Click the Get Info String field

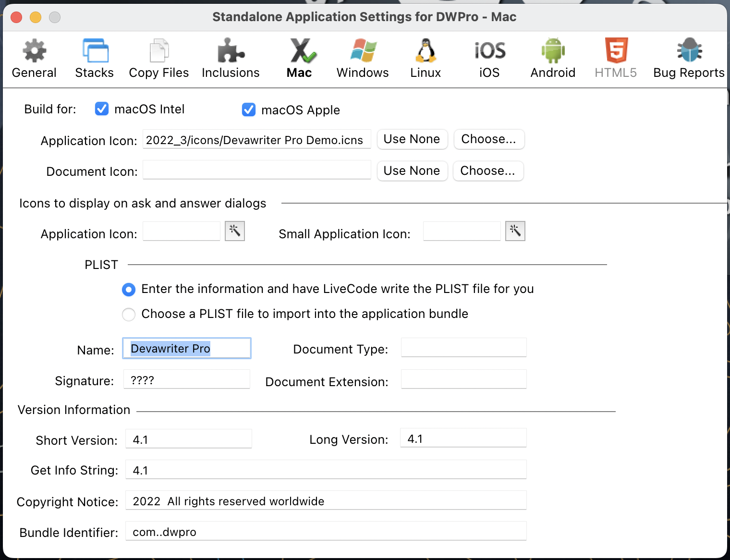(326, 470)
